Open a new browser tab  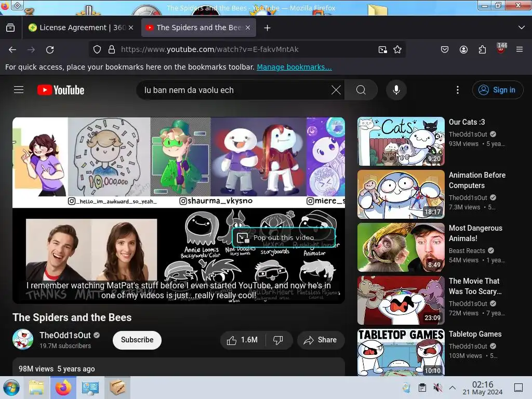(268, 28)
